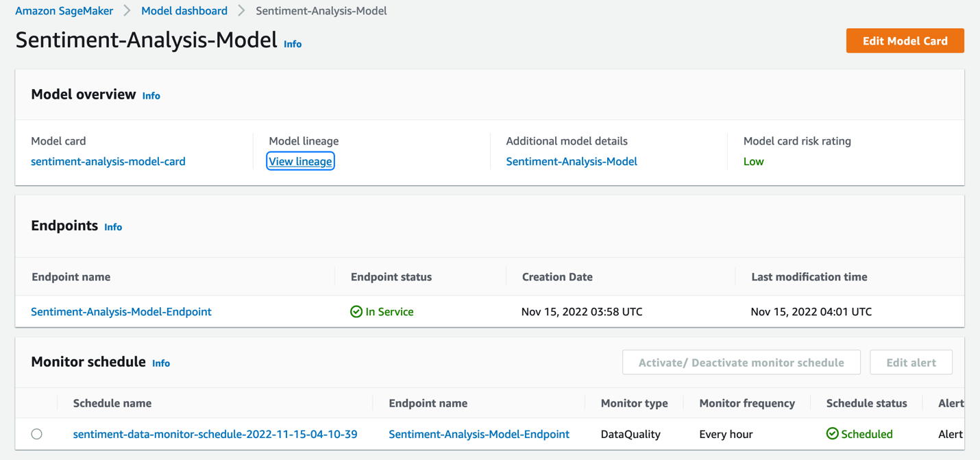The image size is (980, 460).
Task: Click Creation Date column header
Action: coord(557,277)
